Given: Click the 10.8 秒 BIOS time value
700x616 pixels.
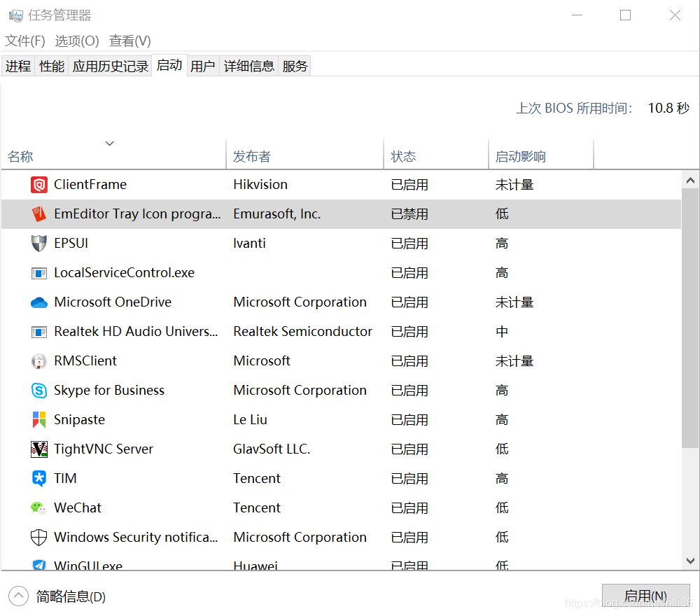Looking at the screenshot, I should (668, 108).
